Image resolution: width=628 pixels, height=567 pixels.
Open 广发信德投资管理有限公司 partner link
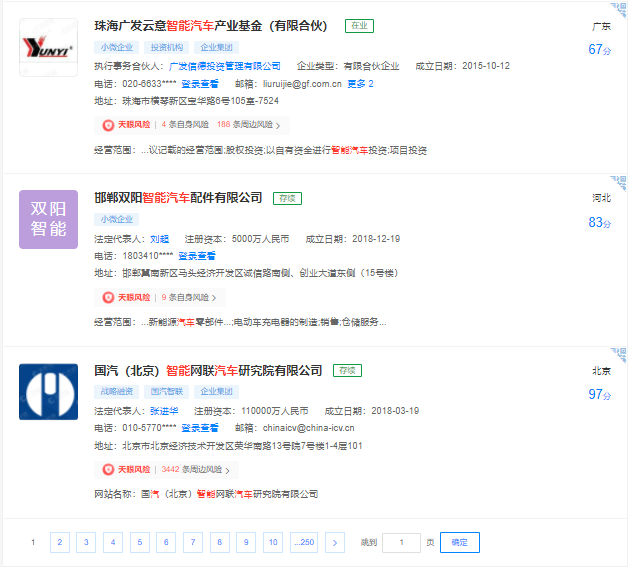tap(225, 66)
